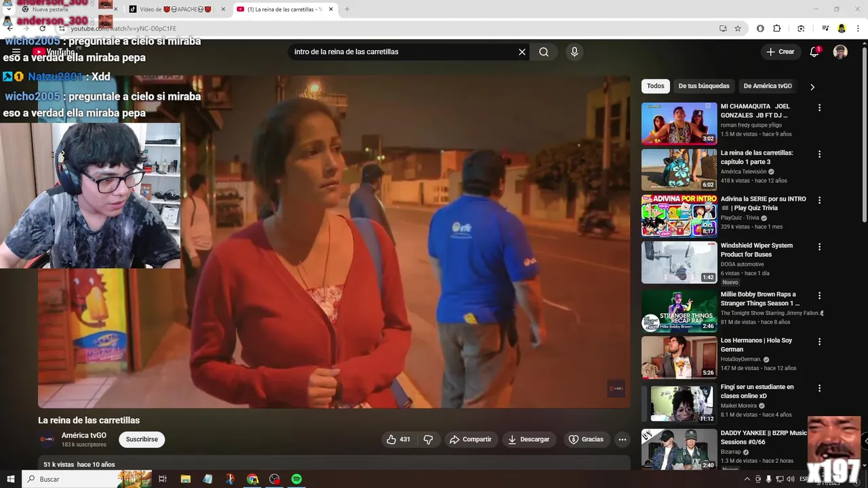
Task: Clear the YouTube search box text
Action: 522,52
